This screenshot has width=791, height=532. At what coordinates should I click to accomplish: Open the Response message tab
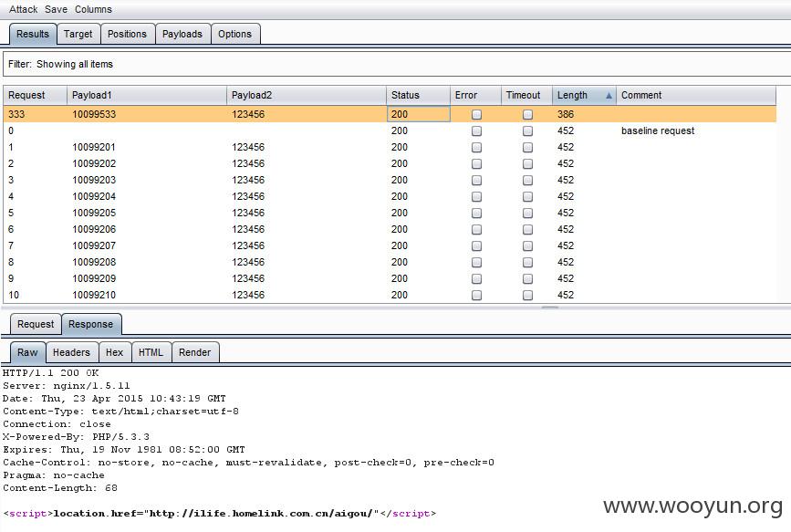tap(91, 324)
